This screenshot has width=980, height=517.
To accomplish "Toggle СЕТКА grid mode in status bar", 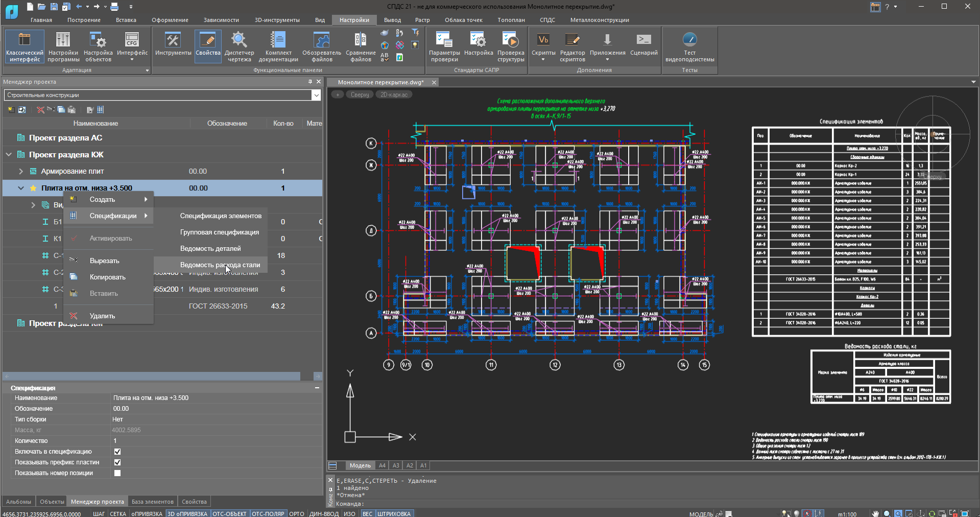I will pos(118,514).
